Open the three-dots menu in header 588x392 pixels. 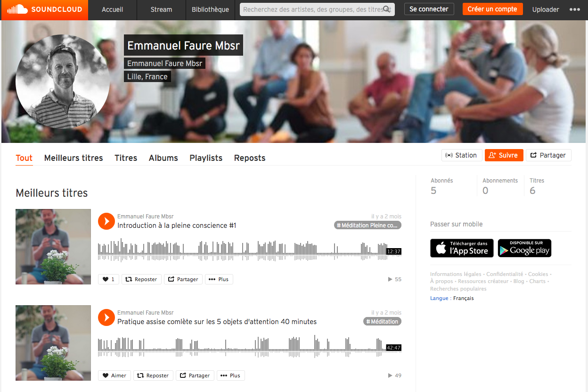tap(574, 9)
